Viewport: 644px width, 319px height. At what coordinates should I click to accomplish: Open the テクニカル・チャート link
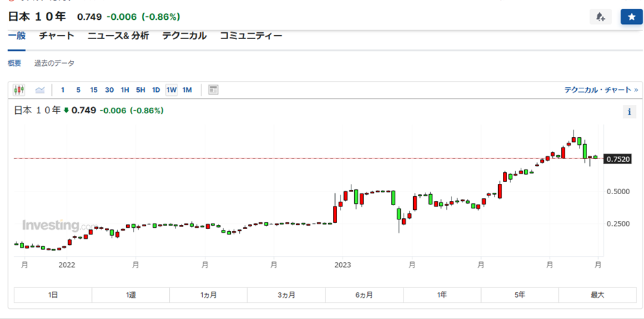point(602,90)
